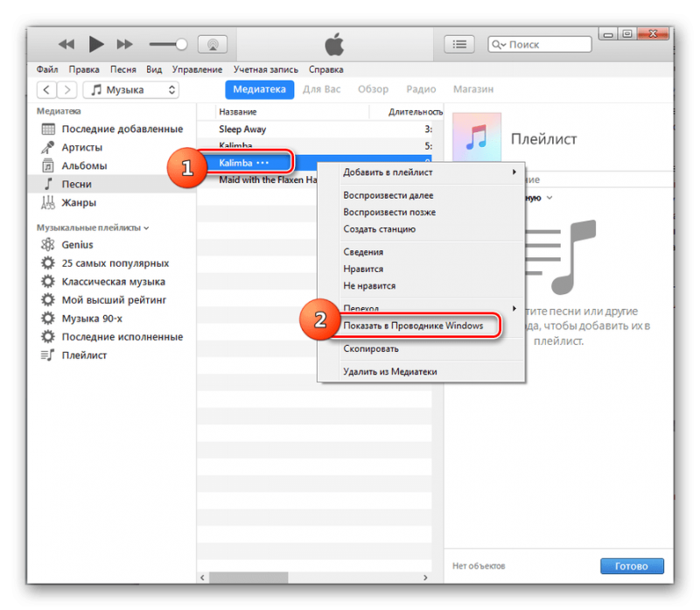Collapse the Музыкальные плейлисты section

93,228
